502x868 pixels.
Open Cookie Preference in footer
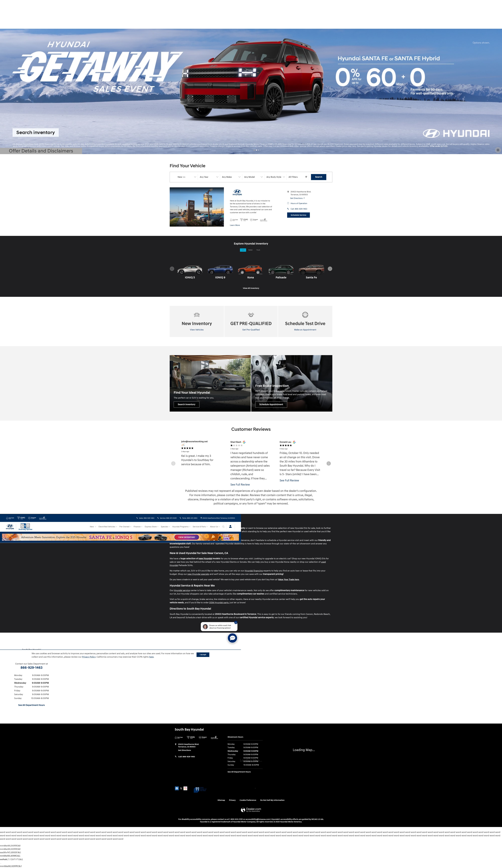coord(248,800)
